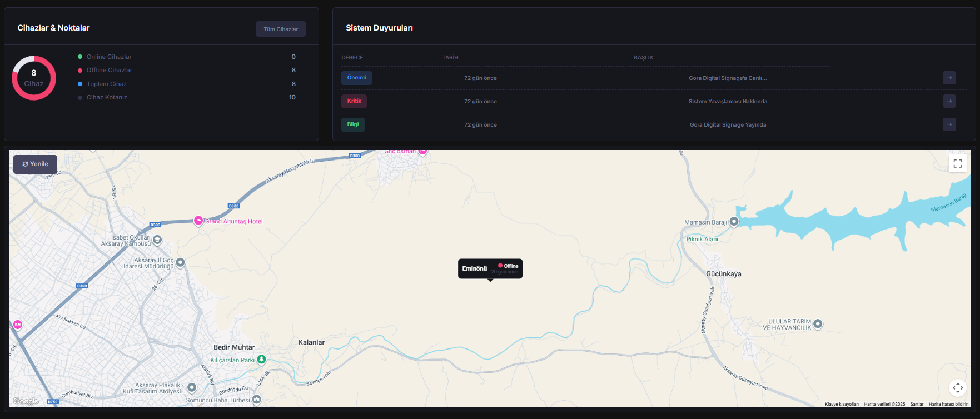Open arrow for Gora Digital Signage Yayında announcement

(949, 124)
